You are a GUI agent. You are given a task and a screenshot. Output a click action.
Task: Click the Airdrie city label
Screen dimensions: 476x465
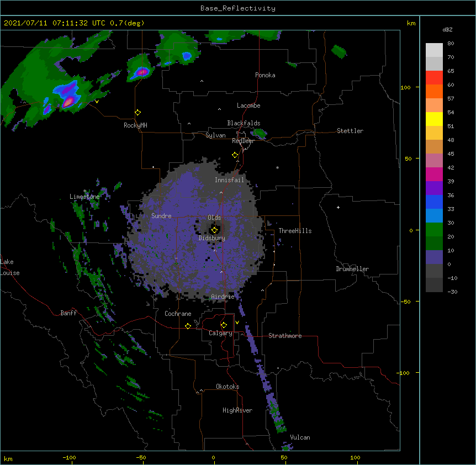coord(223,297)
